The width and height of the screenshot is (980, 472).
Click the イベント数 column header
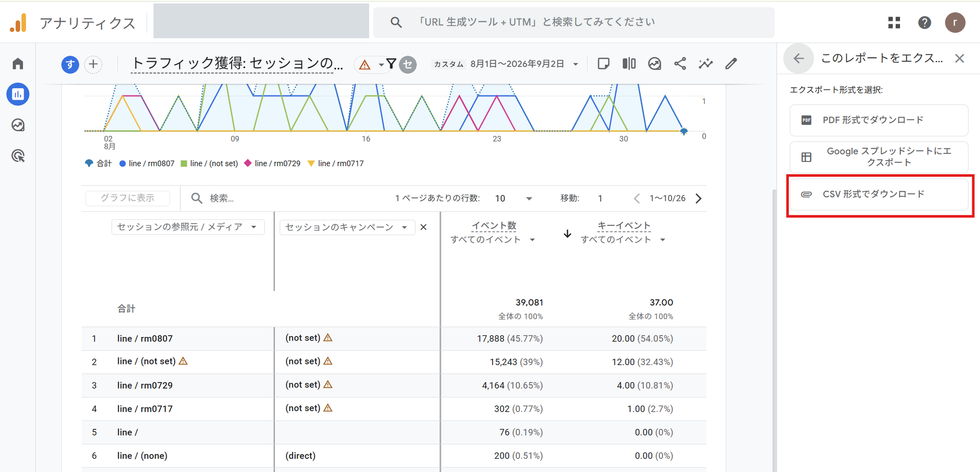coord(494,226)
